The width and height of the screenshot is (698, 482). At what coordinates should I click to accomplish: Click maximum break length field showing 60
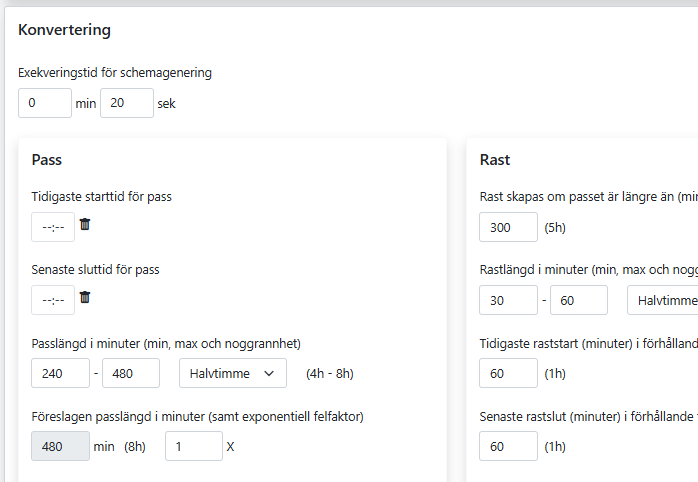[x=579, y=300]
